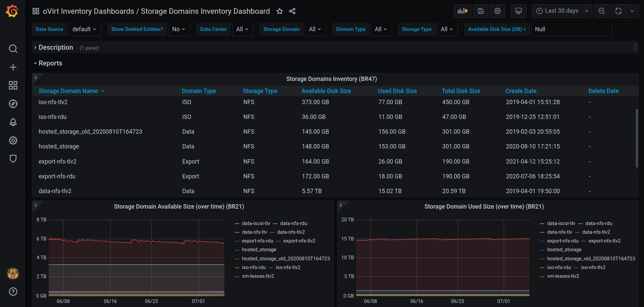Open the Explore compass icon
Viewport: 644px width, 307px height.
click(x=13, y=104)
